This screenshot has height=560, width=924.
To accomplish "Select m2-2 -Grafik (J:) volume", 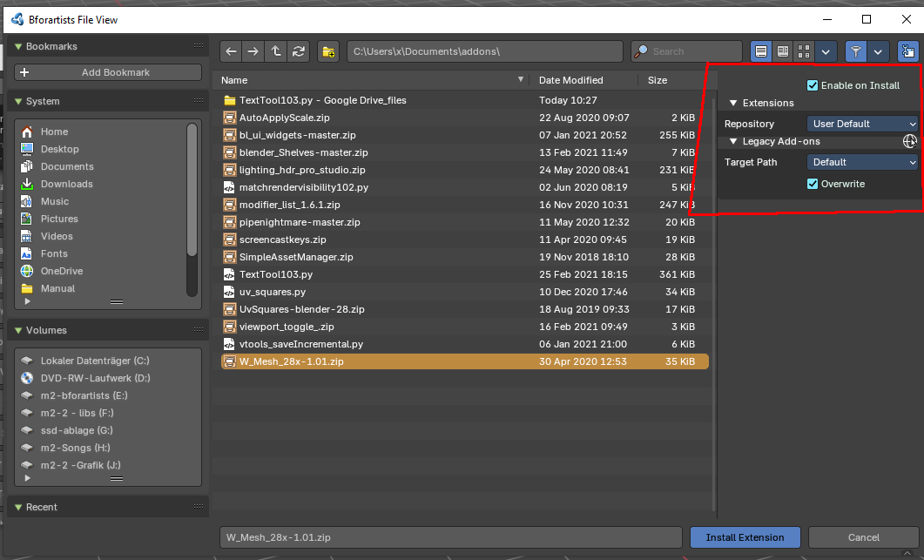I will tap(80, 464).
